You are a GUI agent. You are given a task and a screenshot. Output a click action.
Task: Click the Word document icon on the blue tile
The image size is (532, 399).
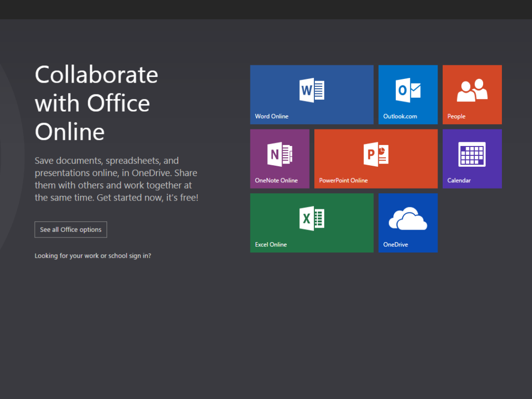click(311, 89)
